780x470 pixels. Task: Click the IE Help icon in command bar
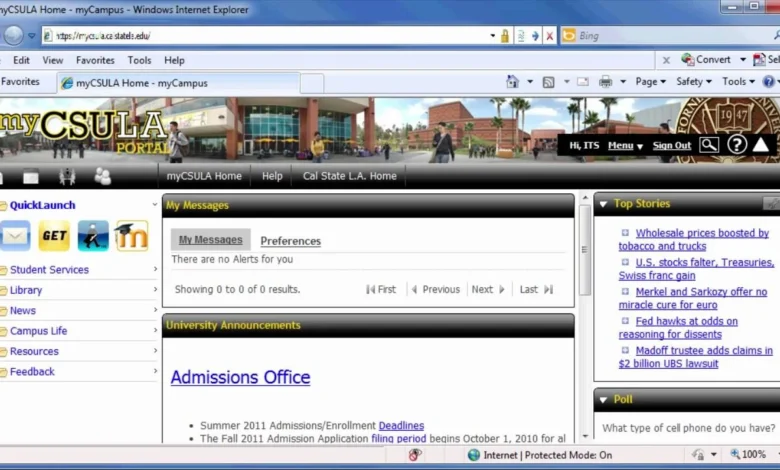(x=769, y=82)
